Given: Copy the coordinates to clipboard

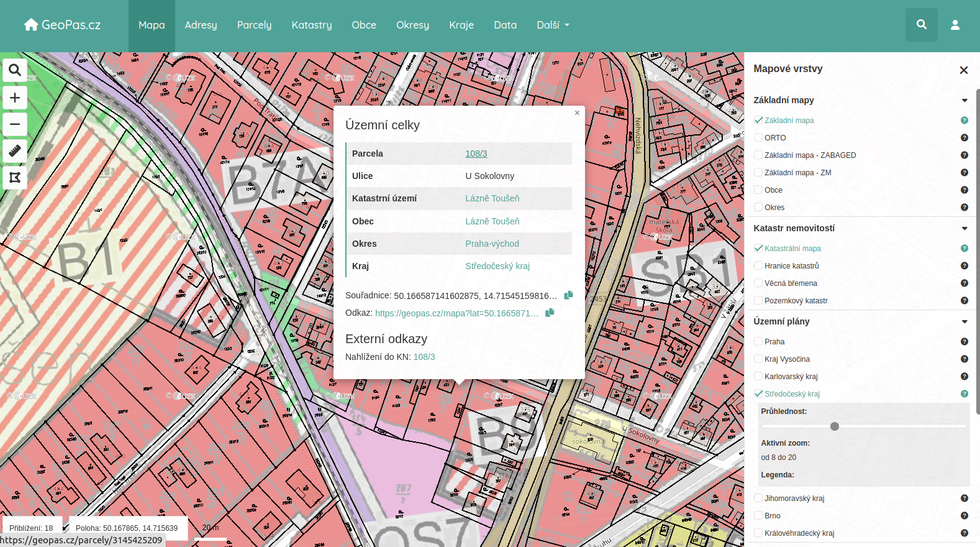Looking at the screenshot, I should (568, 295).
